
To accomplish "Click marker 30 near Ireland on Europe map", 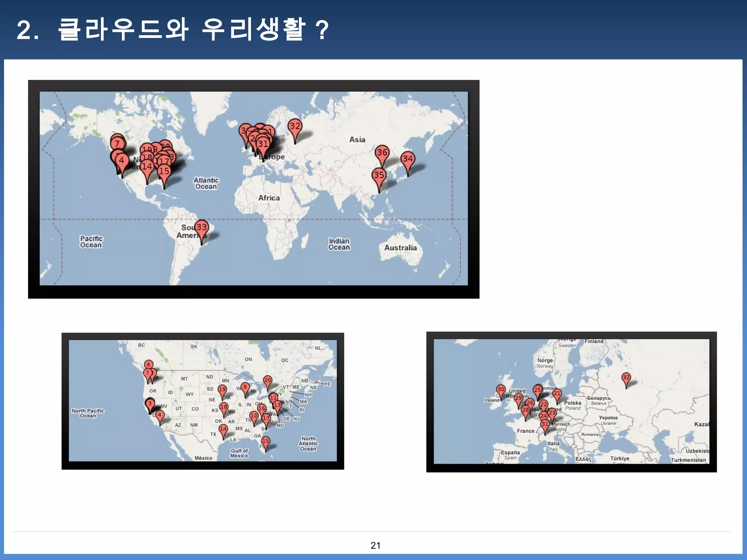I will [x=501, y=390].
